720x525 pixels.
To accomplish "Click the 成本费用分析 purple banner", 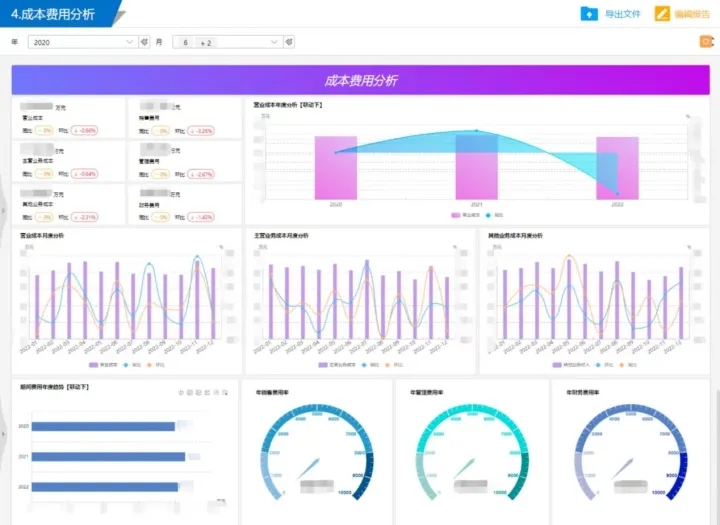I will [x=360, y=80].
